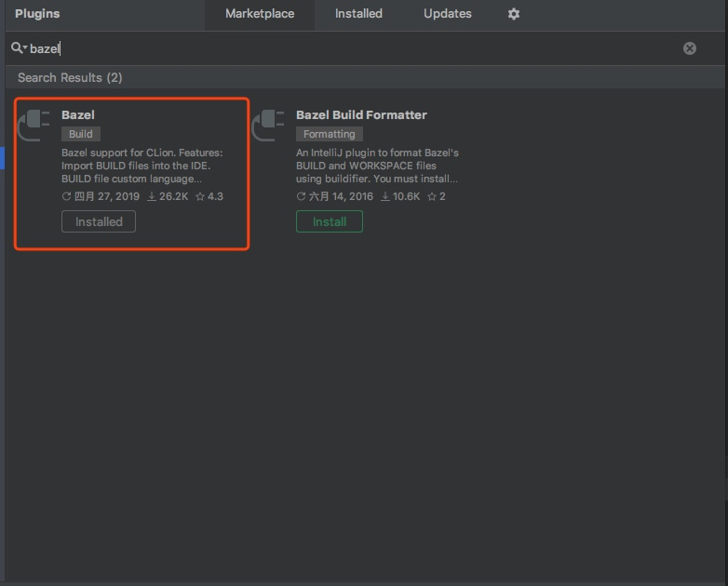Open the Bazel Build Formatter title

tap(361, 115)
